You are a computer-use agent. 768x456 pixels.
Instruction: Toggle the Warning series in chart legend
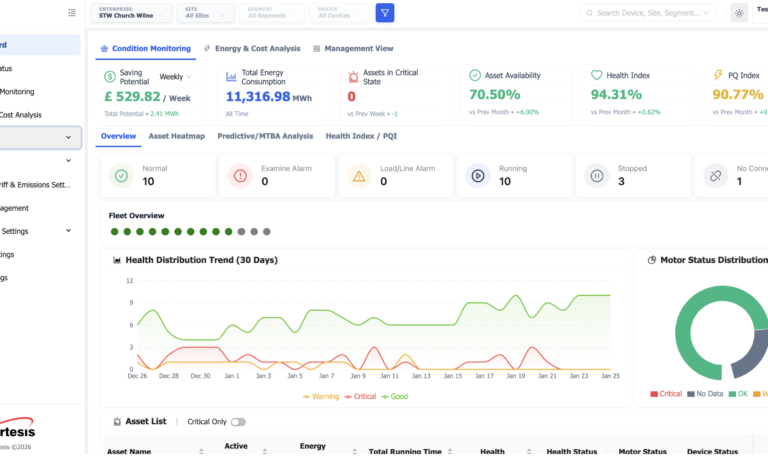(x=321, y=396)
